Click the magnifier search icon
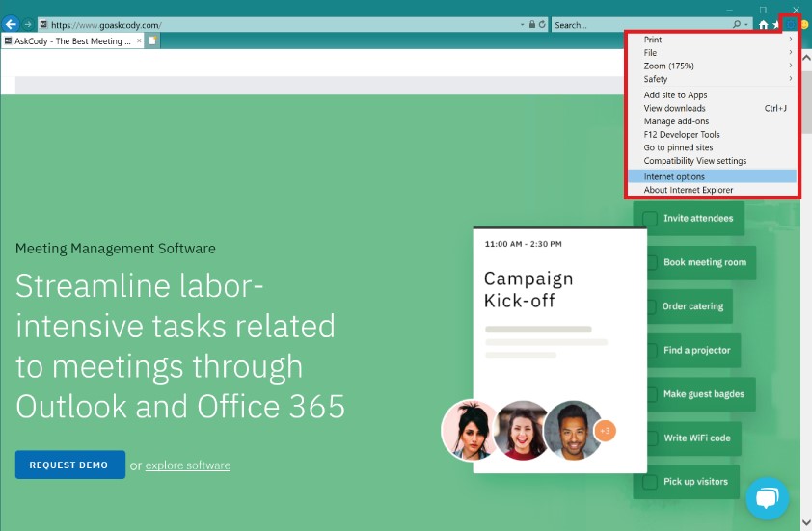This screenshot has height=531, width=812. point(737,24)
